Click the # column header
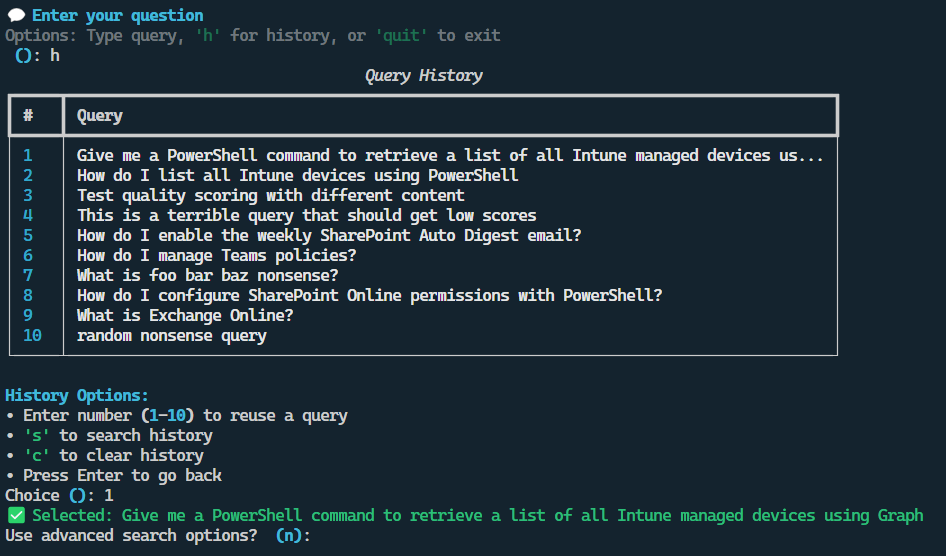Image resolution: width=946 pixels, height=556 pixels. tap(28, 116)
